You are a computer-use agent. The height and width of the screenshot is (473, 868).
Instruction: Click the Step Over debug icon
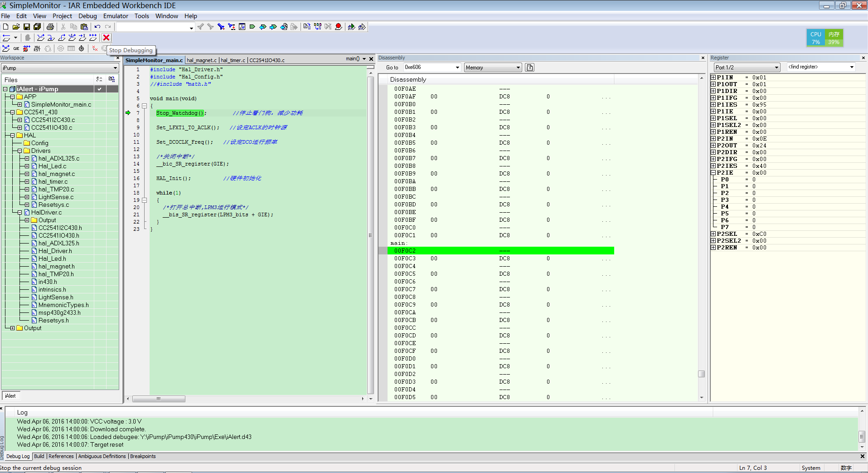pos(41,38)
